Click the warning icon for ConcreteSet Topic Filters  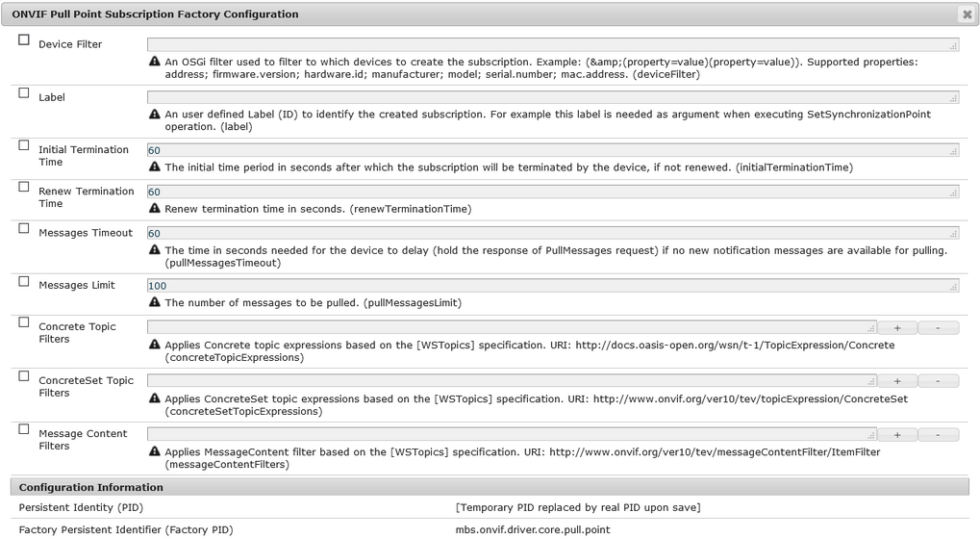[x=155, y=398]
